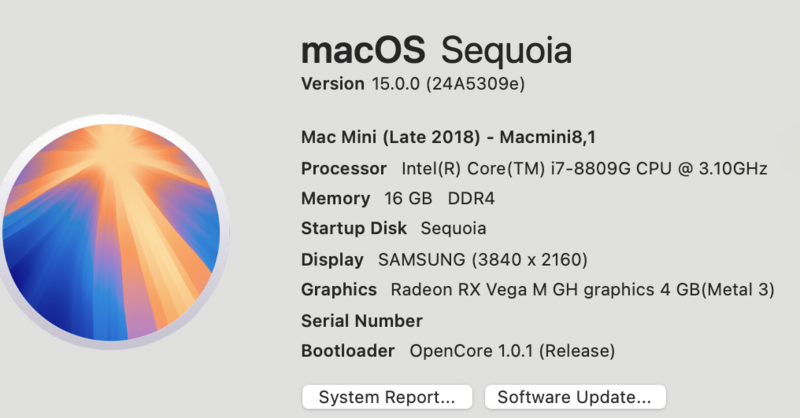Screen dimensions: 800x418
Task: Click the macOS Sequoia title
Action: click(436, 50)
